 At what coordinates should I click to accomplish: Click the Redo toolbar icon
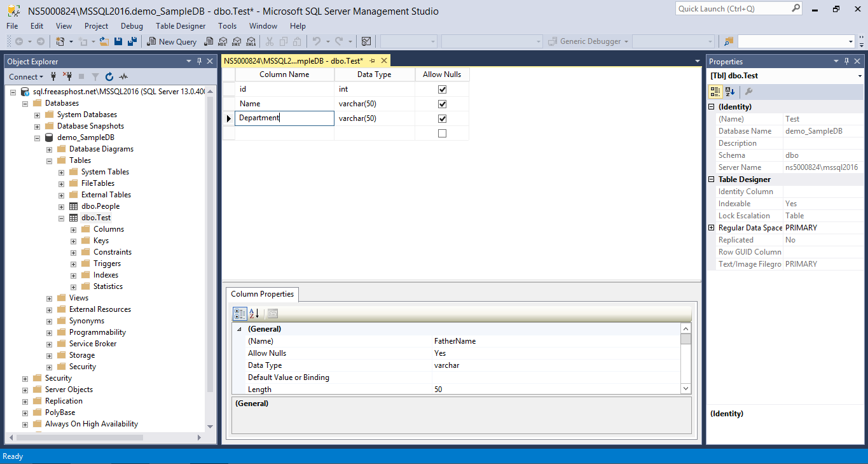339,41
